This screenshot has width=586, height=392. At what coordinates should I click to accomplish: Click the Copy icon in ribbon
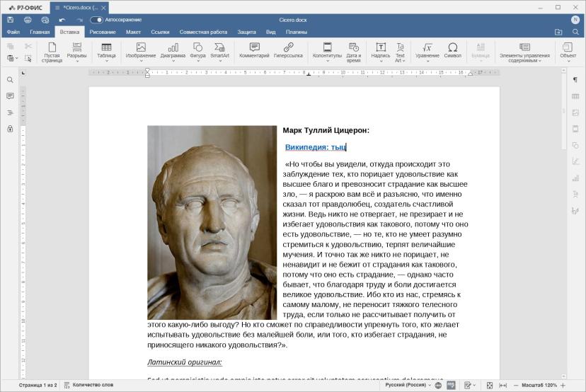pos(11,46)
